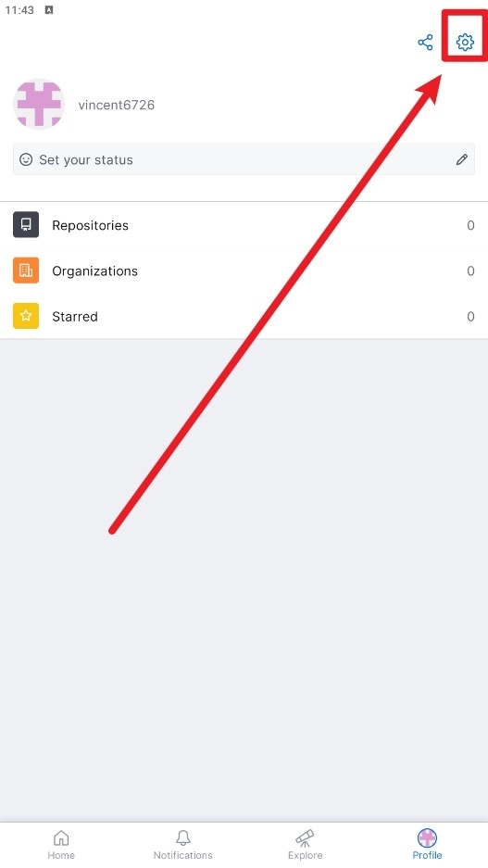Tap the Explore telescope icon
This screenshot has height=868, width=488.
[x=305, y=837]
